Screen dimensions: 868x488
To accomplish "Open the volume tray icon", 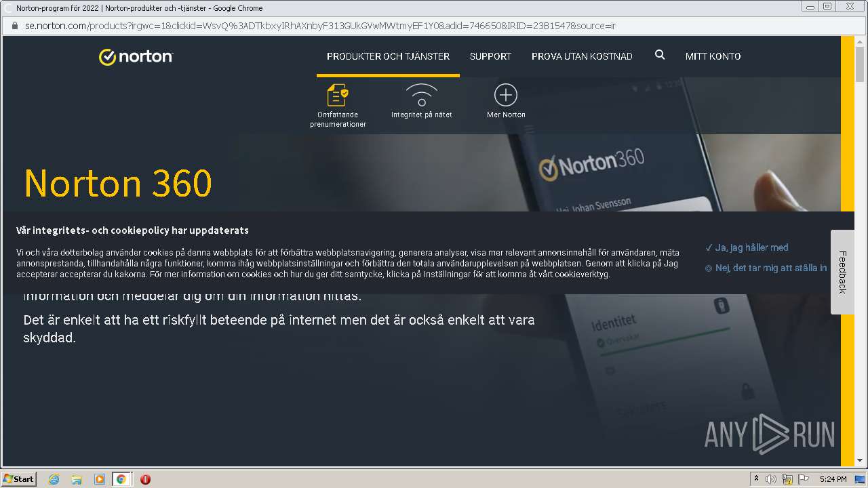I will (771, 479).
